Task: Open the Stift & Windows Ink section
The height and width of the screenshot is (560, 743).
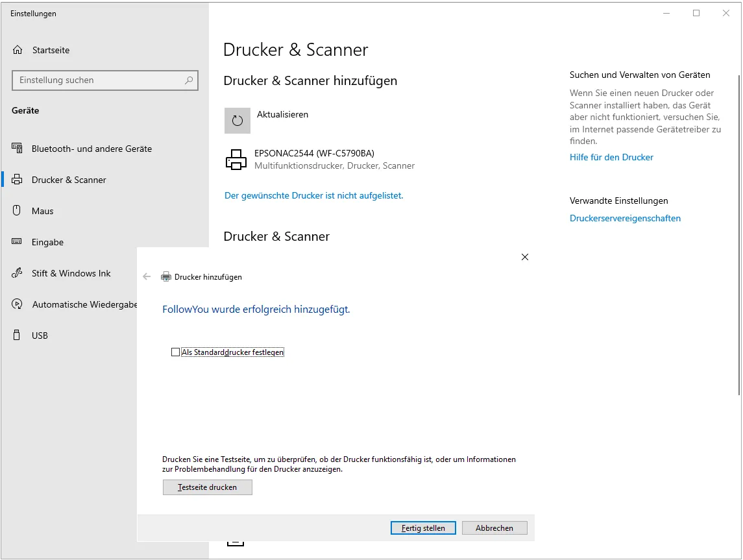Action: [71, 273]
